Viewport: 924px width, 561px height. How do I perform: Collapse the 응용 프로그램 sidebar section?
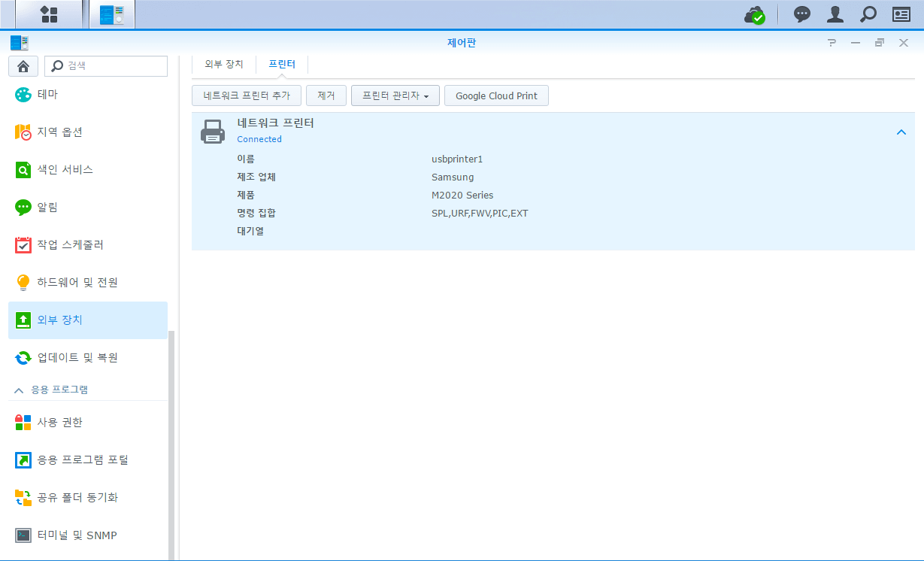tap(20, 390)
